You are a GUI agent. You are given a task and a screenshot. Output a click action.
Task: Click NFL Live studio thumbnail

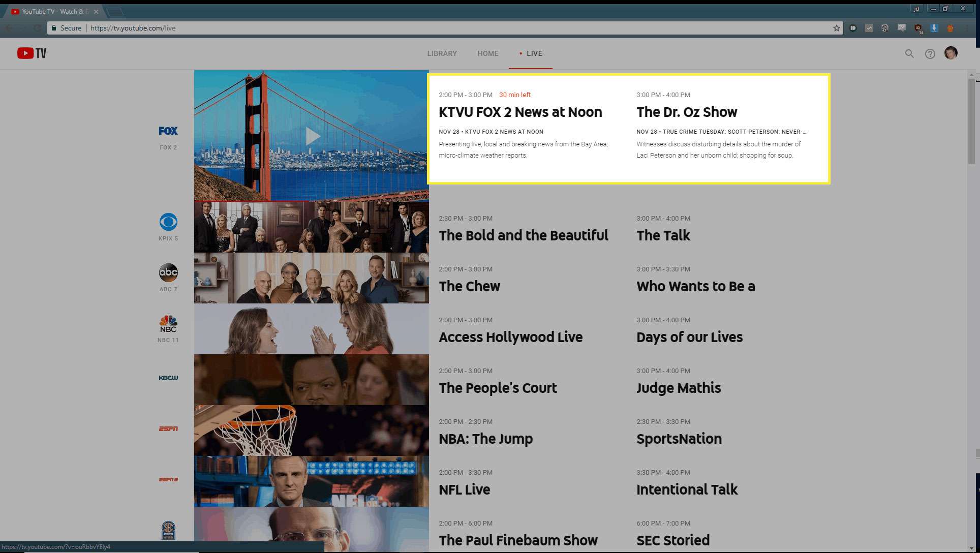[x=312, y=481]
